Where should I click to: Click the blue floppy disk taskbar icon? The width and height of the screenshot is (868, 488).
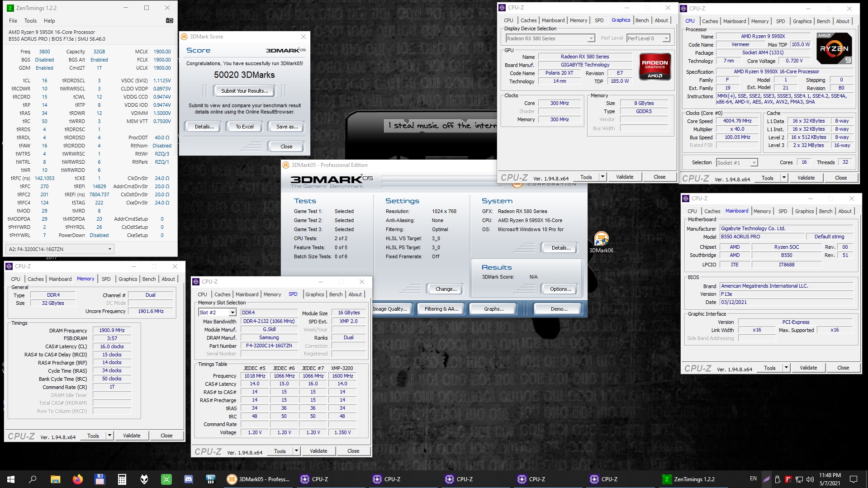100,479
